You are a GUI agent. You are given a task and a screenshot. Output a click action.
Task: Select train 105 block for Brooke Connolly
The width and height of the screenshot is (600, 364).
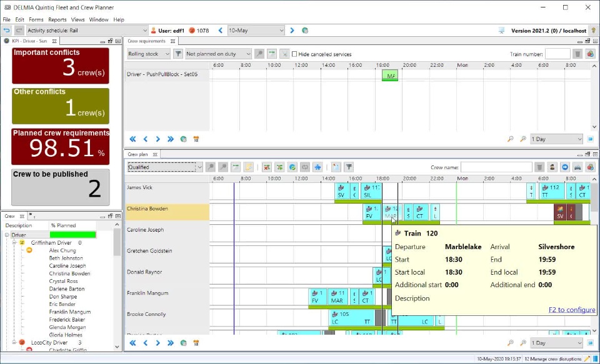tap(352, 318)
